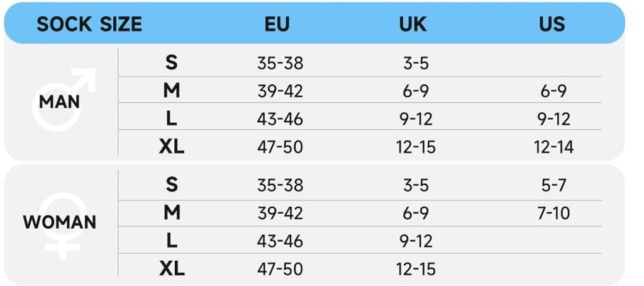The height and width of the screenshot is (286, 644).
Task: Select Man M EU value 39-42
Action: (x=280, y=91)
